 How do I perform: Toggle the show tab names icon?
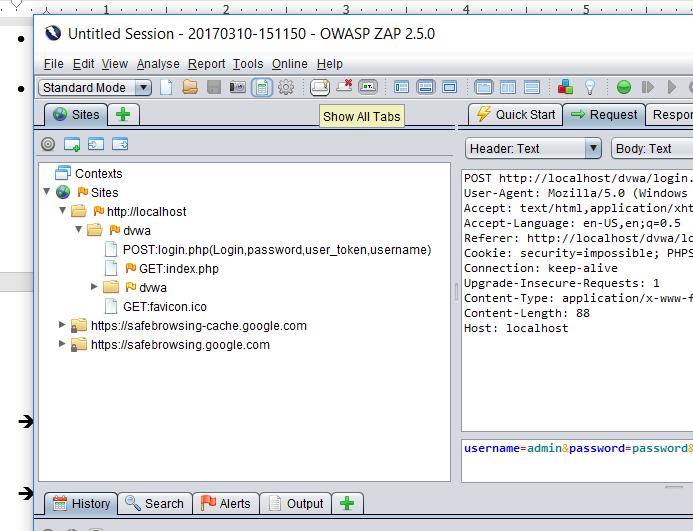(x=368, y=87)
